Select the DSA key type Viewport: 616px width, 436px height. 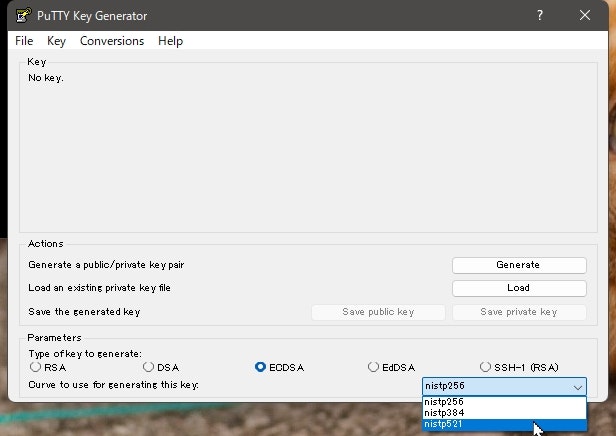(x=161, y=367)
